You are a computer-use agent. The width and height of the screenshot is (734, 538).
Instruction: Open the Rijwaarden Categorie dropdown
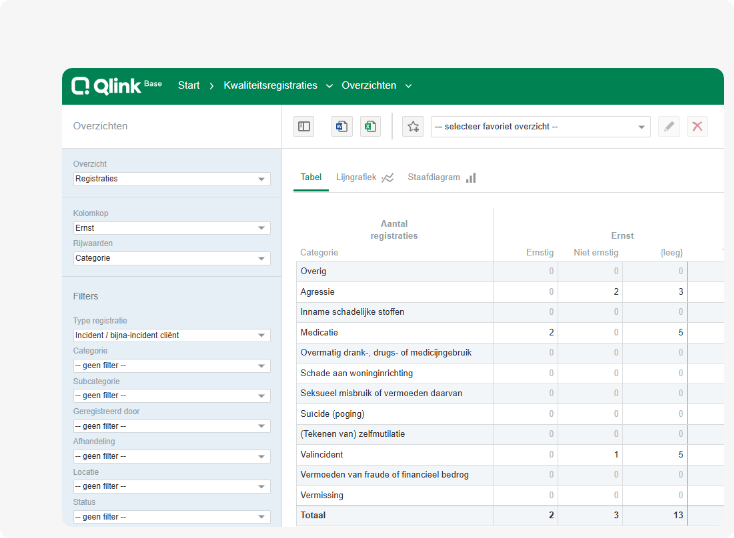[172, 258]
